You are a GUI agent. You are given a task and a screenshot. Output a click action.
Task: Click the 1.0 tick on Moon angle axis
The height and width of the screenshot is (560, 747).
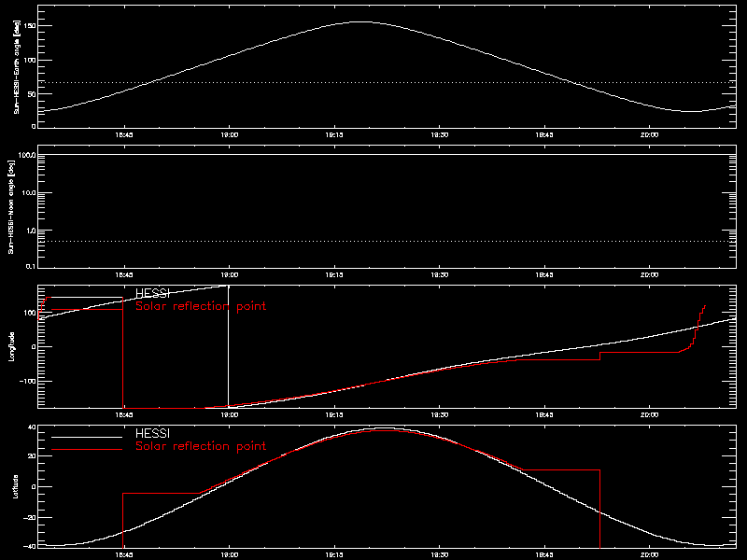31,231
